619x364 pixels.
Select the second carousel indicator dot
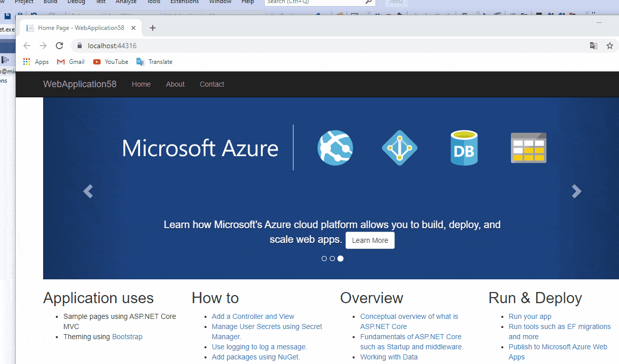[x=332, y=259]
